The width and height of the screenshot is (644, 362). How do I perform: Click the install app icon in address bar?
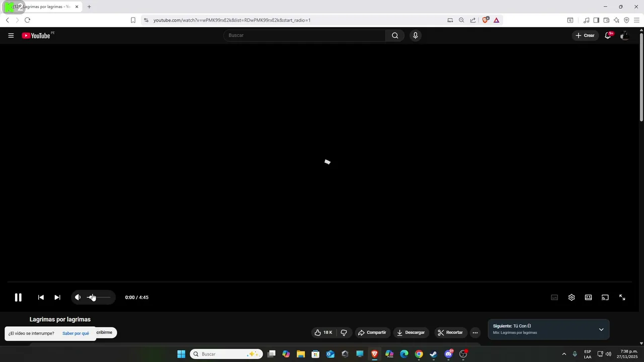tap(450, 20)
